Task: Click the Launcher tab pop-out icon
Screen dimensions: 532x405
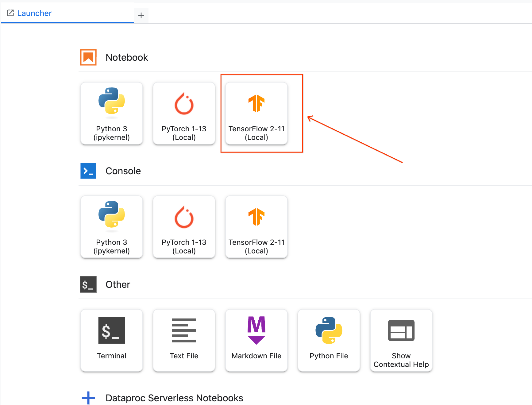Action: (10, 13)
